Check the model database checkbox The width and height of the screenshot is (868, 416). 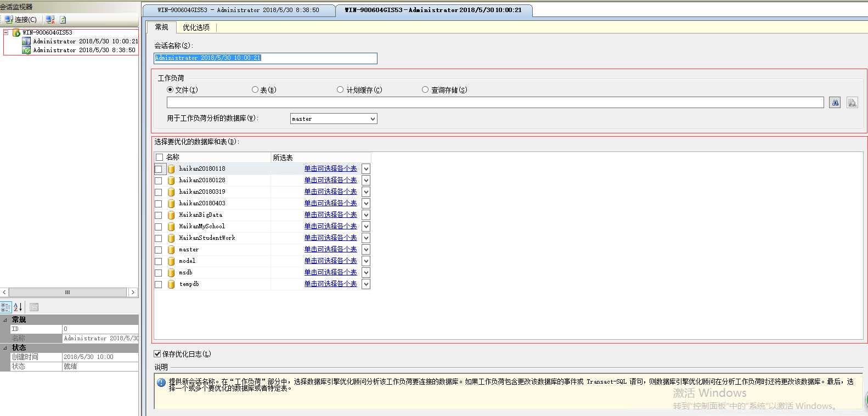[159, 261]
